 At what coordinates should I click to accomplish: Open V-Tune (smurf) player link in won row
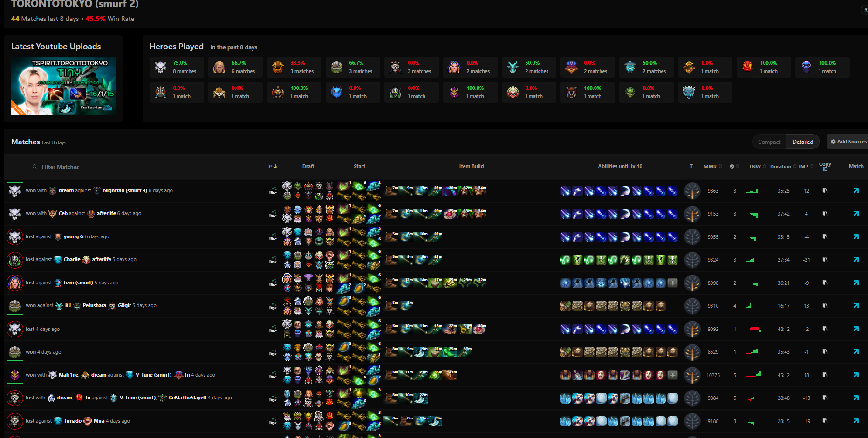(153, 375)
